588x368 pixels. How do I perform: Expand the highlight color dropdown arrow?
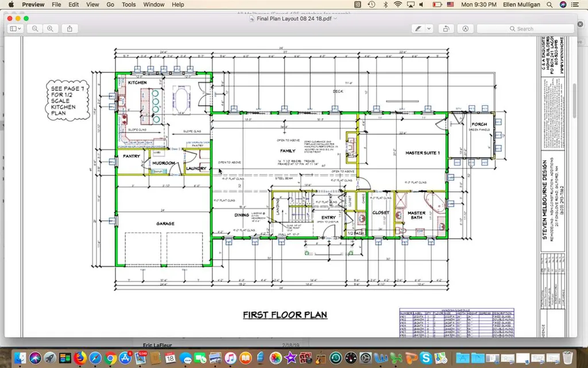(x=429, y=29)
